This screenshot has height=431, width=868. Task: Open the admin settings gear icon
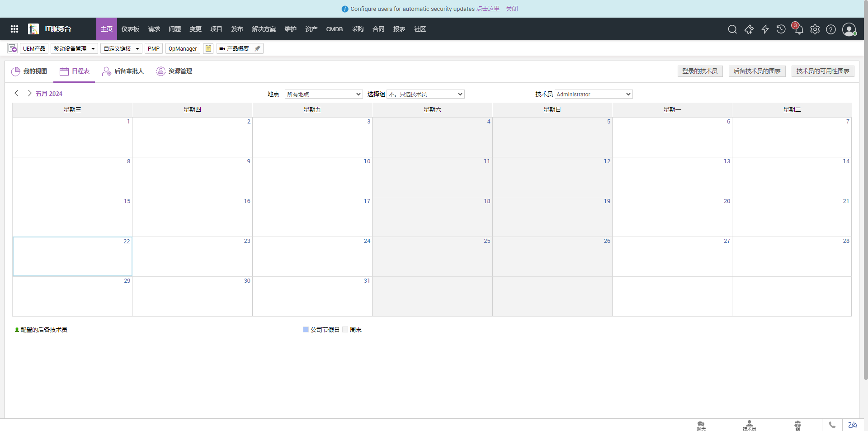coord(815,29)
